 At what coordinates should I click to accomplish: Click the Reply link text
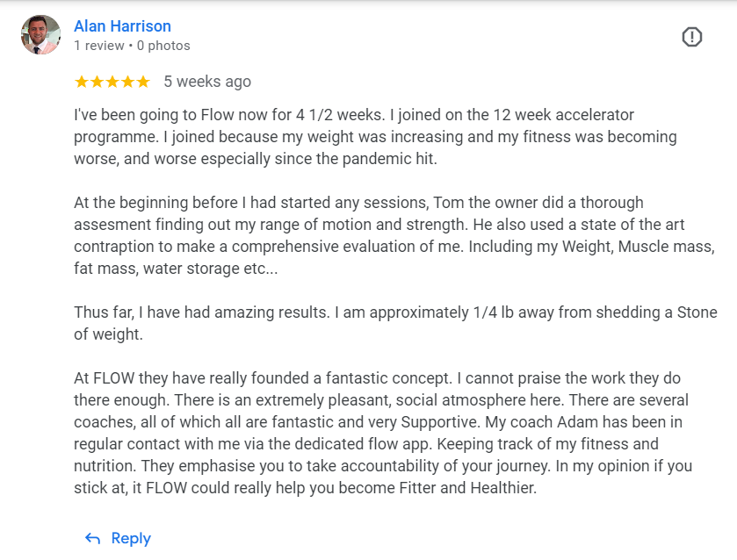click(131, 538)
